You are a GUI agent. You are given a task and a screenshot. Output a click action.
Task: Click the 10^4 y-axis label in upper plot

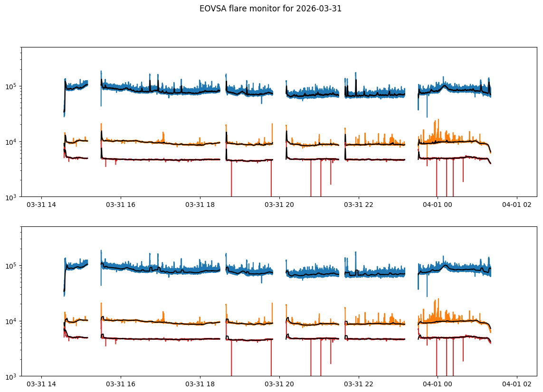point(11,142)
